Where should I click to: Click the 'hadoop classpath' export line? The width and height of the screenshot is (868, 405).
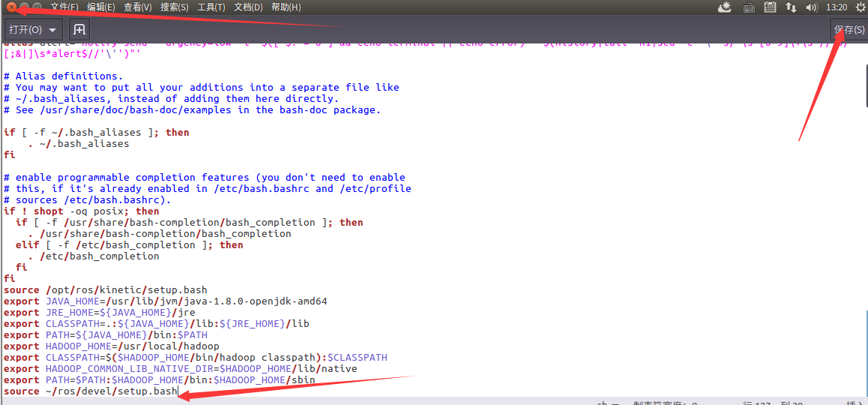pos(196,357)
